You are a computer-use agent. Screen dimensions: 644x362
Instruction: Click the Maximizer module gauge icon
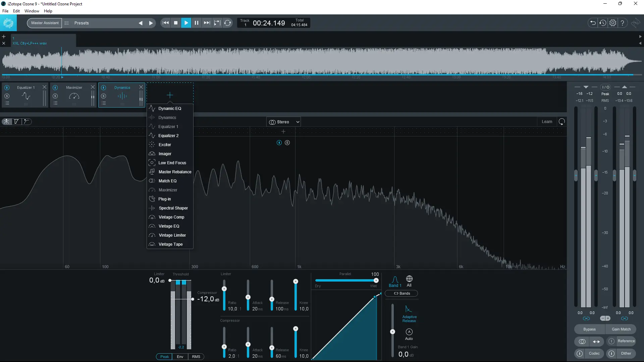74,96
